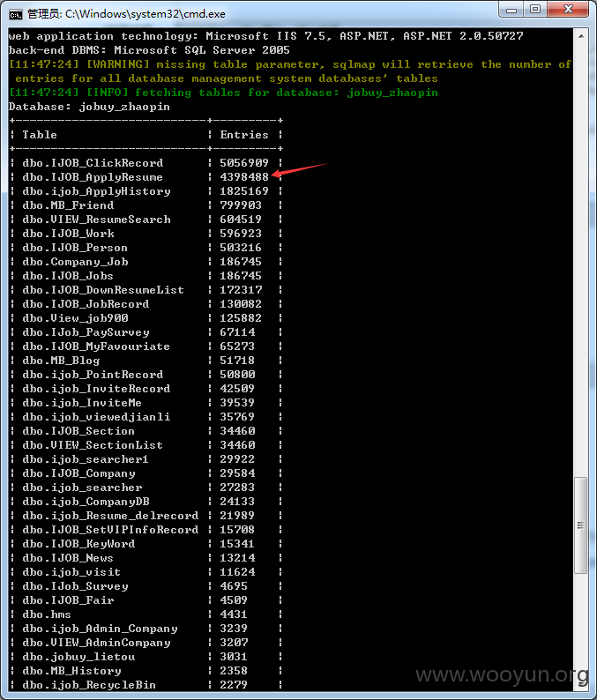Click the text 'dbo.ijob_CompanyDB'
Viewport: 597px width, 700px height.
pos(86,502)
